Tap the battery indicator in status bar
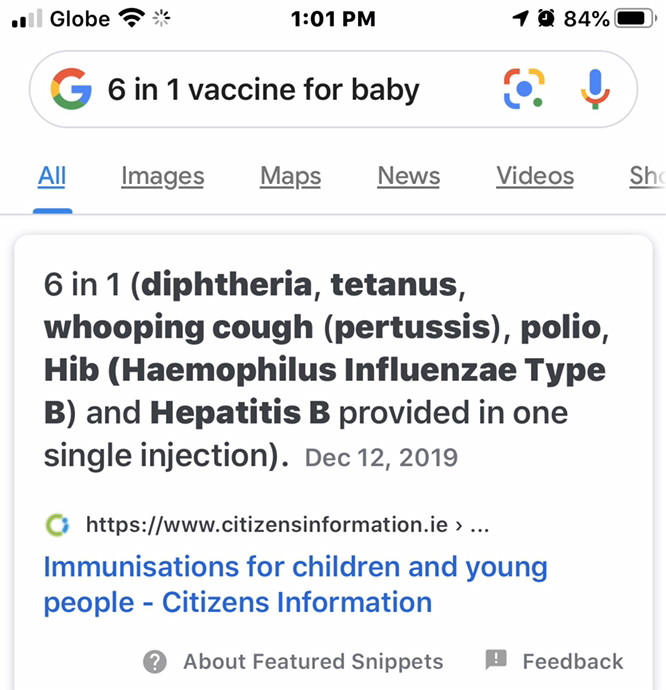The height and width of the screenshot is (690, 666). click(x=636, y=18)
